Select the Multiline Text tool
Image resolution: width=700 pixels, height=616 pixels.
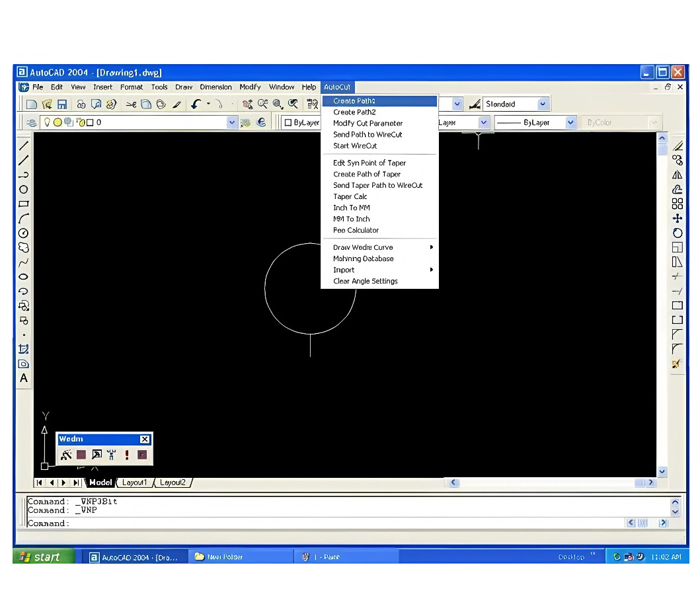(x=24, y=378)
